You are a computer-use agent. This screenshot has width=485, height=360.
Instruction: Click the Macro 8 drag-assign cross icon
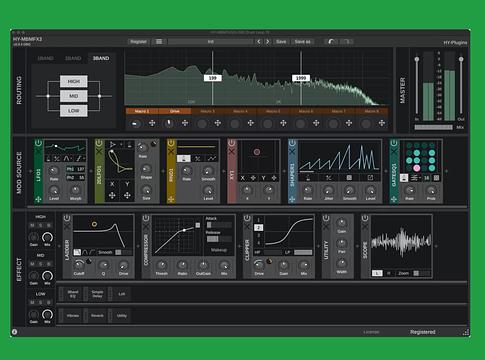[382, 123]
